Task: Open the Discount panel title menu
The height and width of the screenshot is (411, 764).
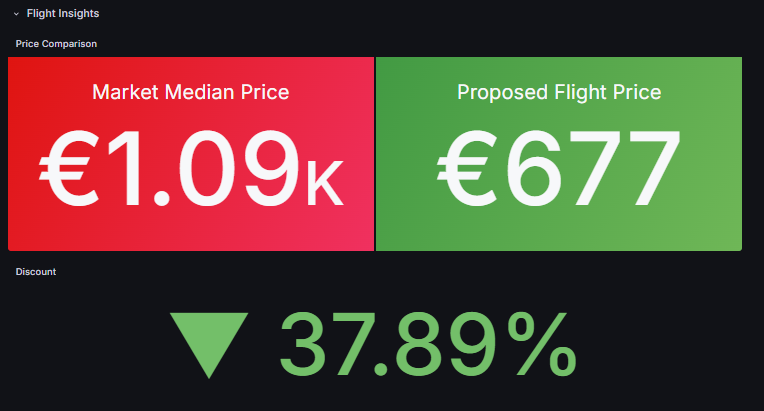Action: 36,271
